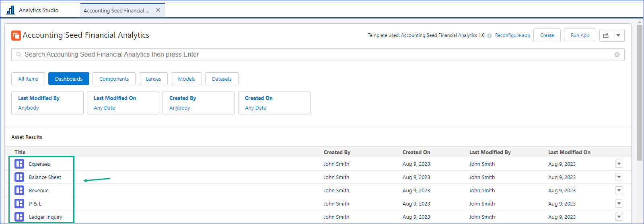Open the P & L row action dropdown
Screen dimensions: 644x224
click(x=619, y=204)
